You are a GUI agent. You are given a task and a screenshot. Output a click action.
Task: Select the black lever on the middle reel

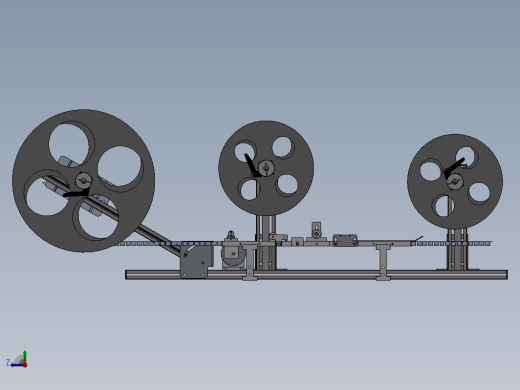(x=252, y=165)
